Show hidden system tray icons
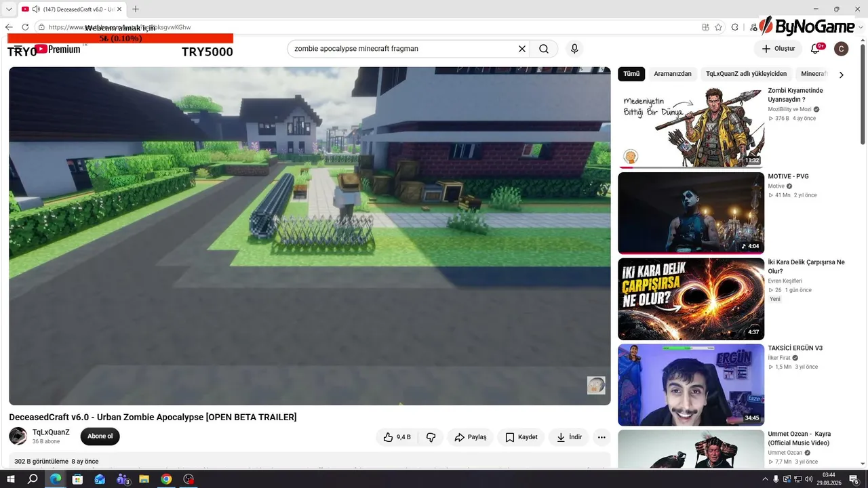Screen dimensions: 868x488 click(x=765, y=479)
